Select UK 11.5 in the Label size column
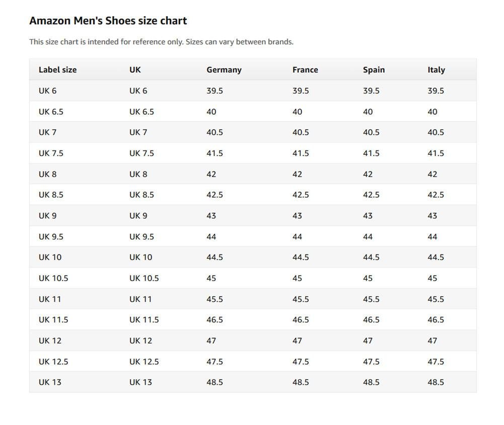The height and width of the screenshot is (425, 504). pyautogui.click(x=53, y=319)
